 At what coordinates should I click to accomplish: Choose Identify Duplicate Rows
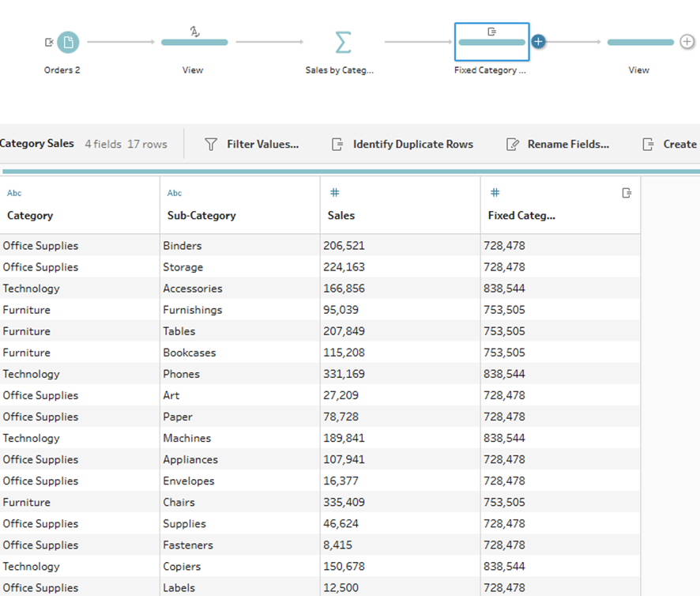(402, 144)
